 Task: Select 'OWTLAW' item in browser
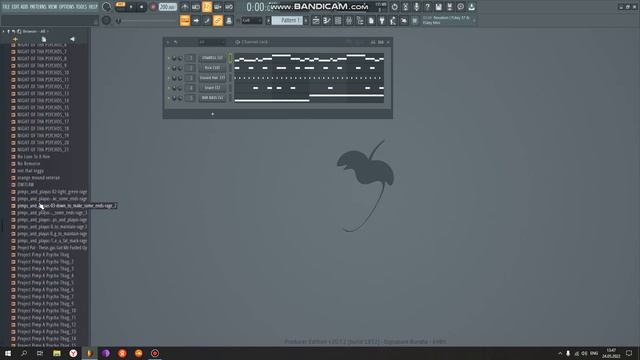point(25,184)
